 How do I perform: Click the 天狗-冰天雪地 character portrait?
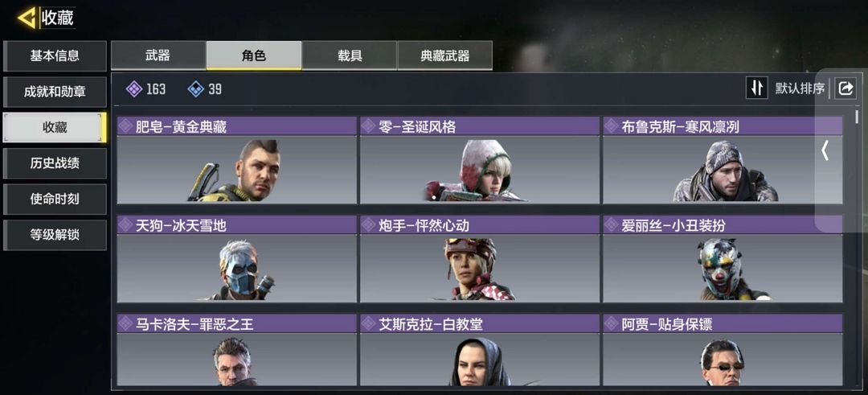tap(237, 259)
